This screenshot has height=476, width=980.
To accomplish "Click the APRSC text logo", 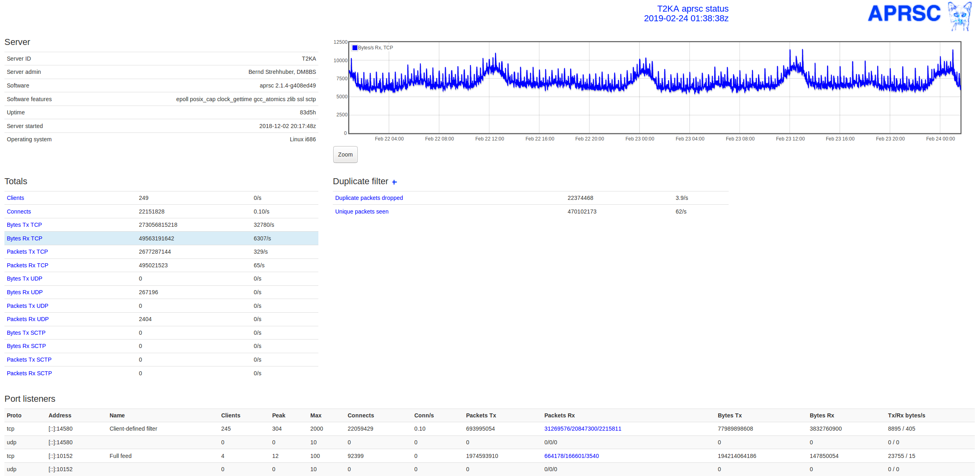I will point(904,14).
